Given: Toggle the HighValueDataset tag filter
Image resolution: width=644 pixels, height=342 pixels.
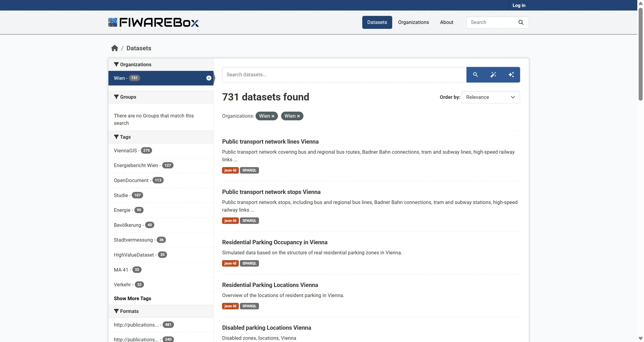Looking at the screenshot, I should point(134,255).
